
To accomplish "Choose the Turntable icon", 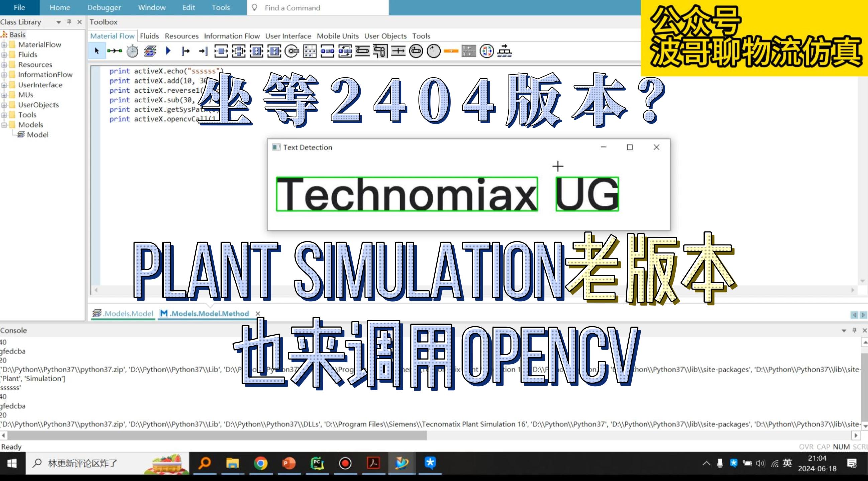I will click(x=416, y=51).
